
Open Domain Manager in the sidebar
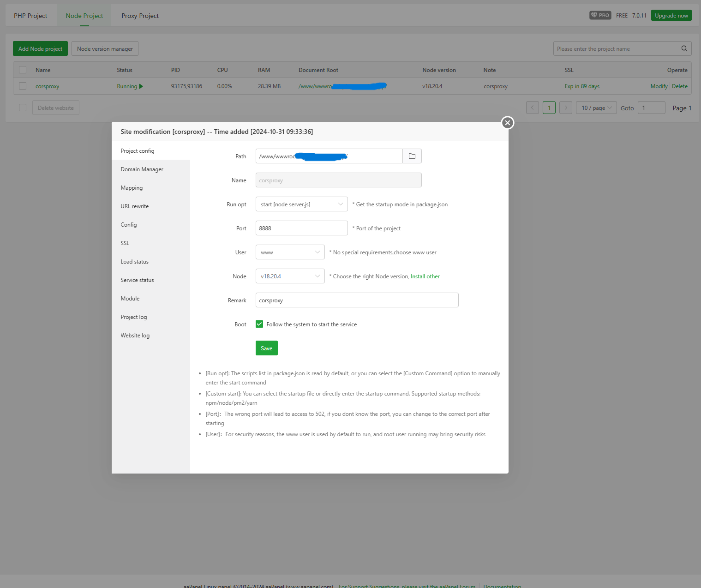click(142, 169)
